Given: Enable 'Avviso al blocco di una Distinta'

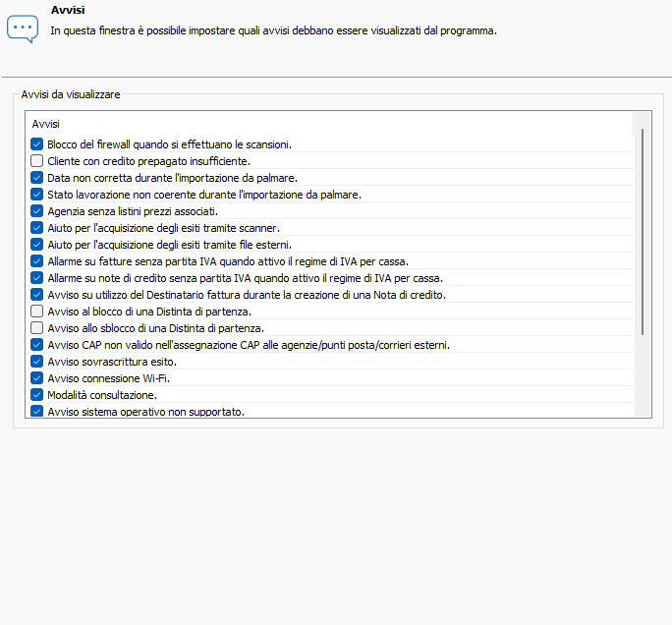Looking at the screenshot, I should [x=37, y=312].
